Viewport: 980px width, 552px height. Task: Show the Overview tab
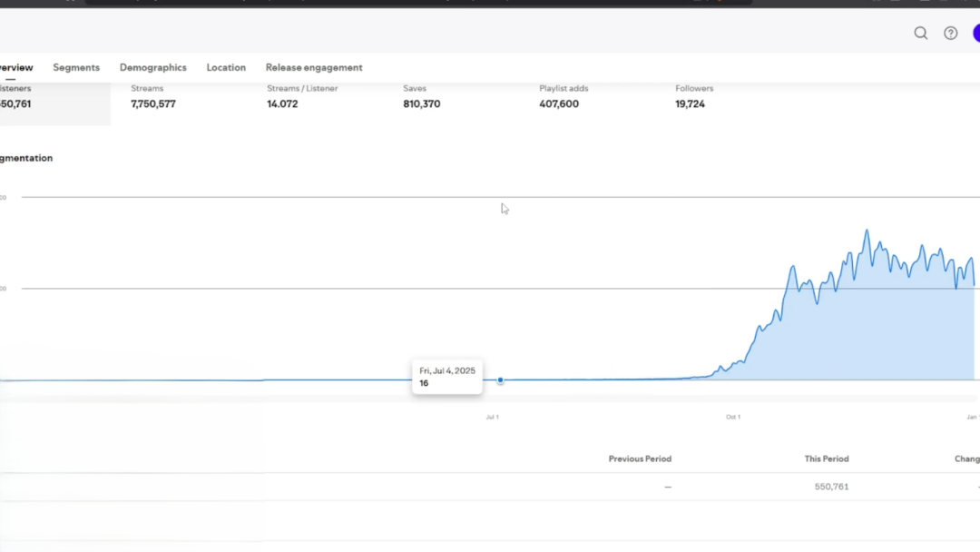click(16, 68)
